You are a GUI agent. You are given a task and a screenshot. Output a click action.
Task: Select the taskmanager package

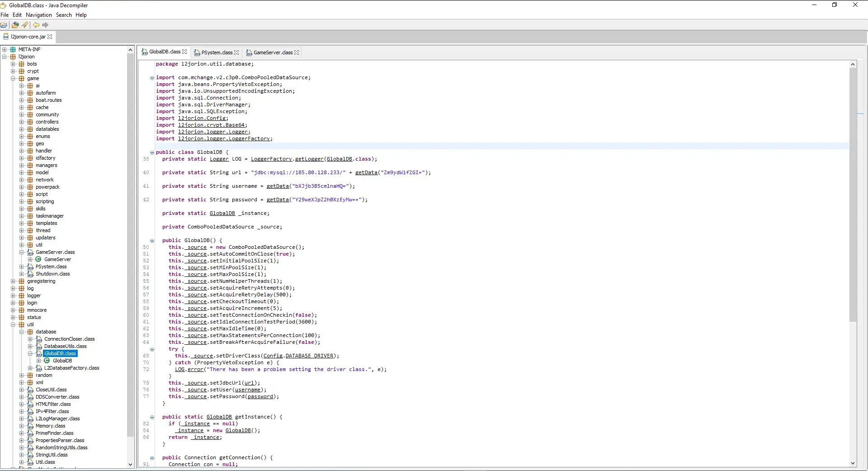click(x=50, y=216)
